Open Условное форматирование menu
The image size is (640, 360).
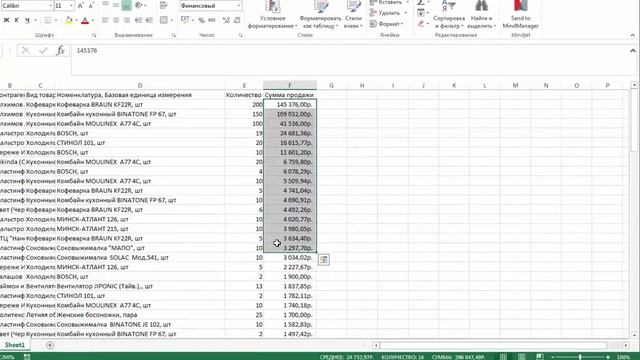(x=273, y=15)
